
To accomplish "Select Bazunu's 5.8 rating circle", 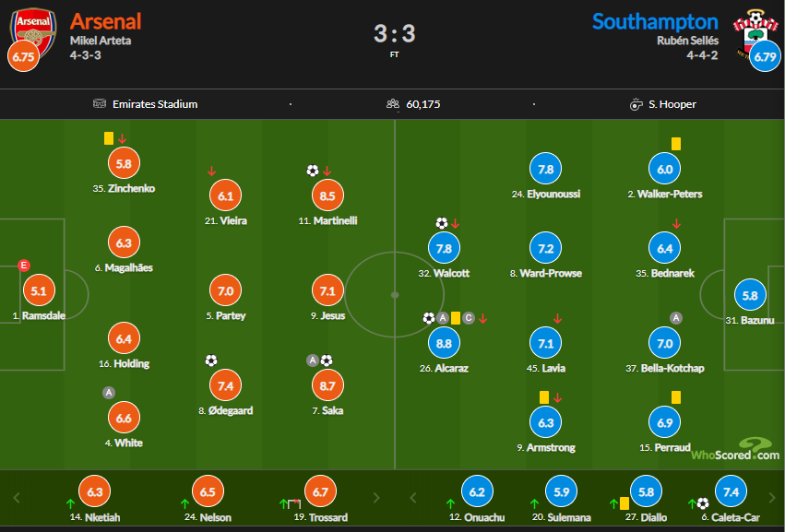I will tap(750, 296).
